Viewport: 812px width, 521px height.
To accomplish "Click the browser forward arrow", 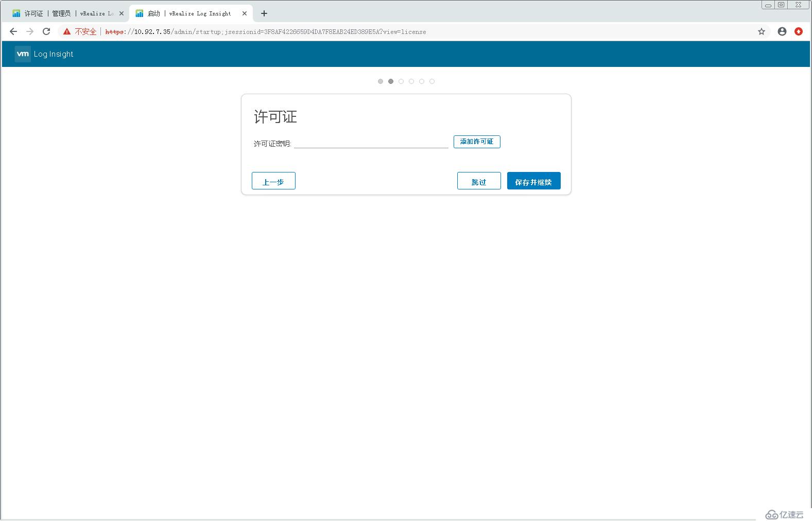I will (x=30, y=31).
